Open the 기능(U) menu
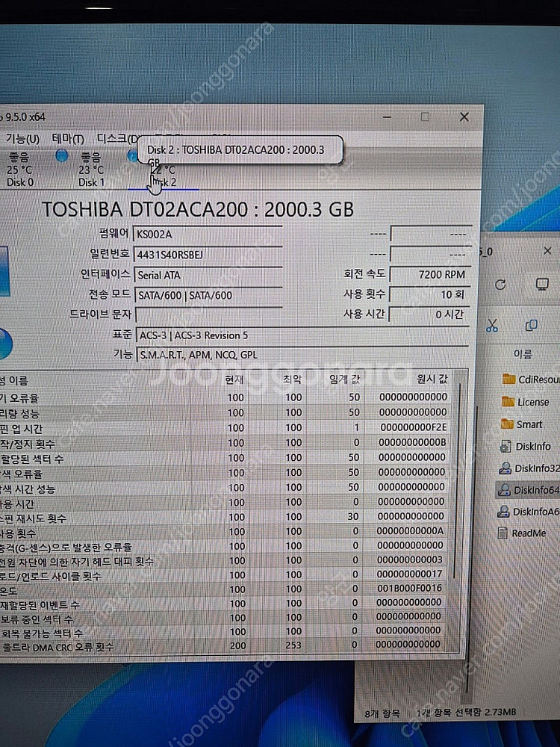 (22, 139)
